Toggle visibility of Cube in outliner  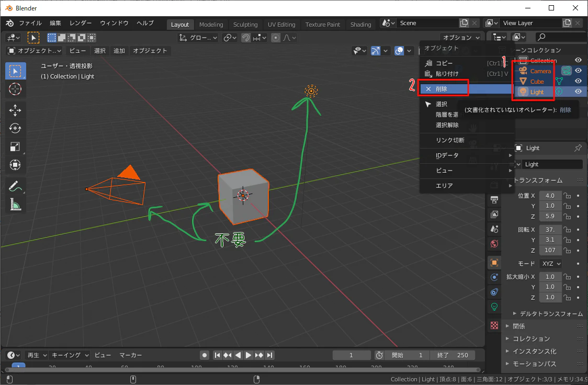578,81
